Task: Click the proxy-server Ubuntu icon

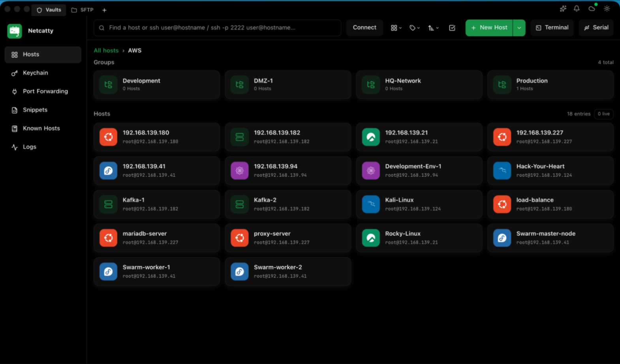Action: [x=240, y=238]
